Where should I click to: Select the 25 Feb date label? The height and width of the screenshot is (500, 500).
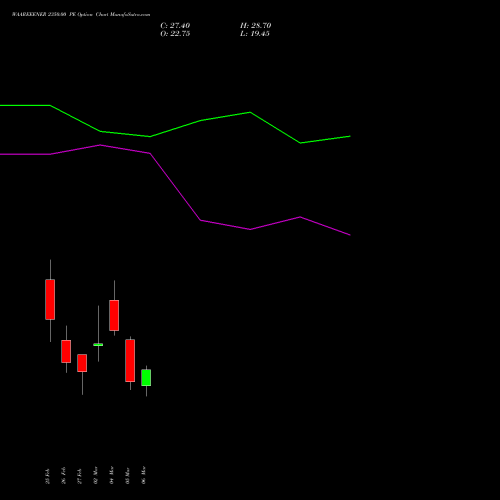[x=48, y=476]
